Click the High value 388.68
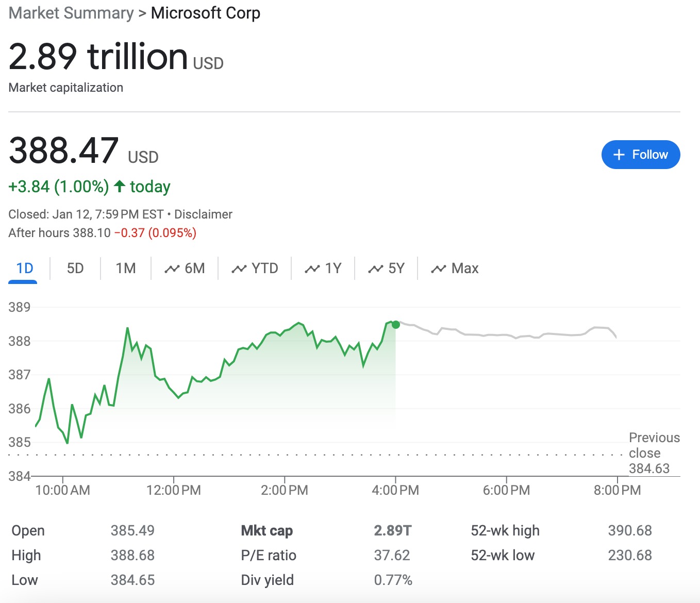The image size is (700, 603). tap(132, 555)
